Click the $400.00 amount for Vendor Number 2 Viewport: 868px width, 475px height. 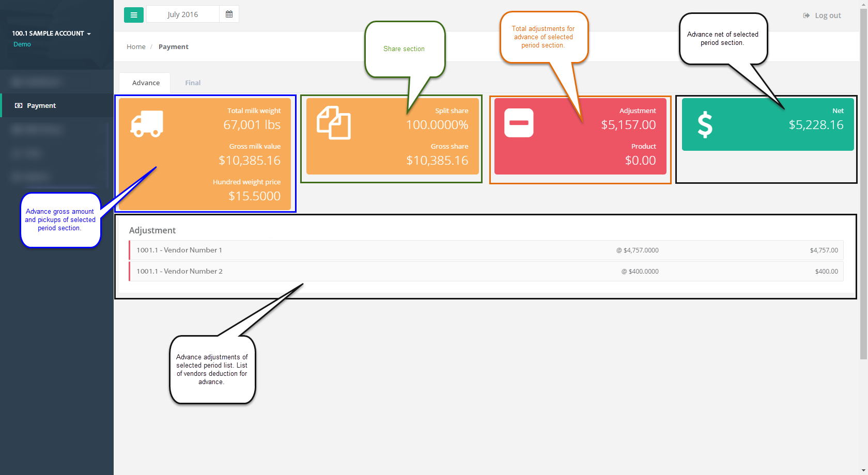point(827,272)
